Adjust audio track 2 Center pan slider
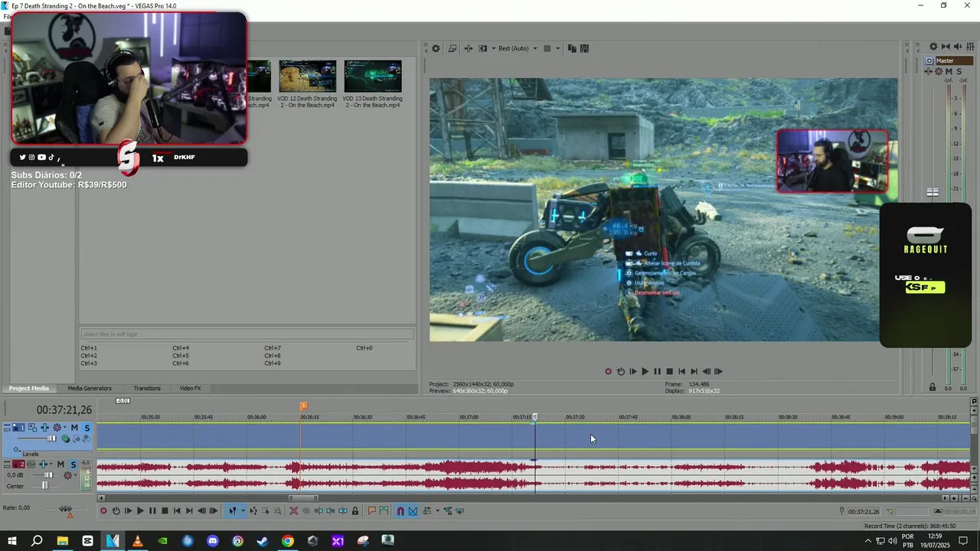The image size is (980, 551). (45, 485)
